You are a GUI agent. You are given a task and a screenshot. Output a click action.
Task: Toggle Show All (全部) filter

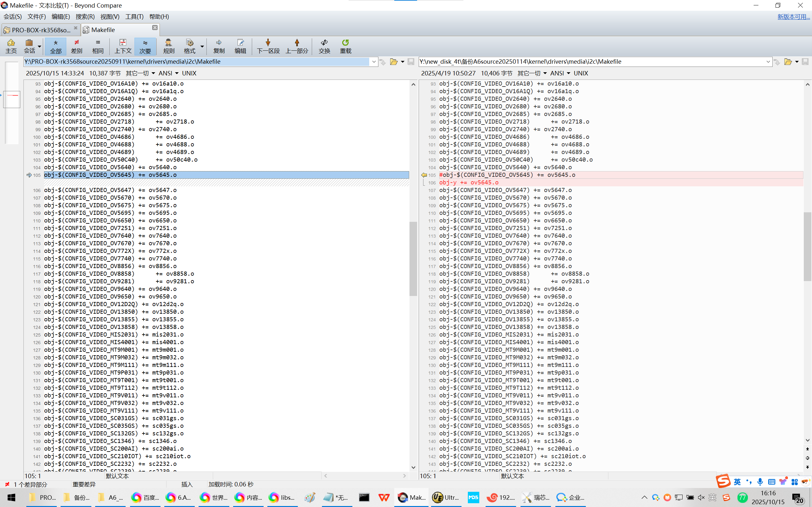tap(56, 46)
